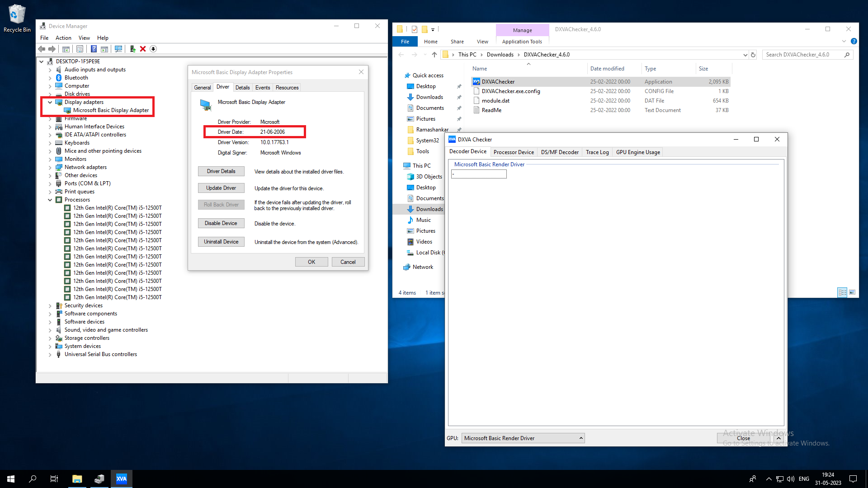Open the GPU Engine Usage tab
This screenshot has height=488, width=868.
(638, 152)
